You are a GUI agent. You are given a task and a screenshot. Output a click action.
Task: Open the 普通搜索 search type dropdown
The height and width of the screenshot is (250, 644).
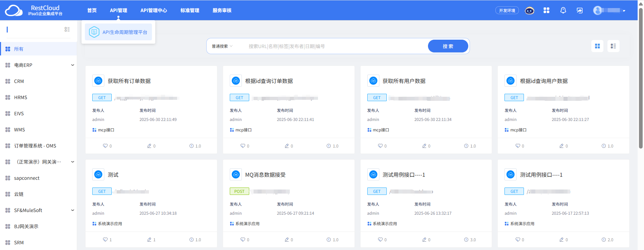[222, 46]
